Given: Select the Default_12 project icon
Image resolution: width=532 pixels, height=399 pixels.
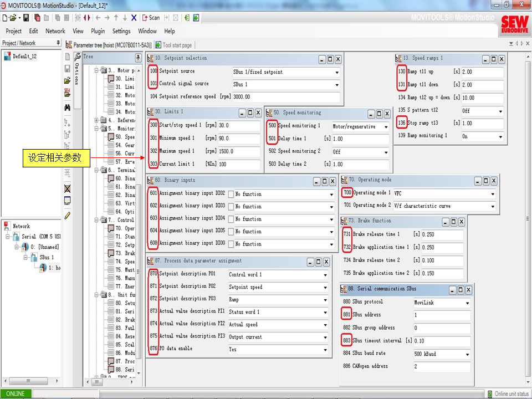Looking at the screenshot, I should click(x=8, y=57).
